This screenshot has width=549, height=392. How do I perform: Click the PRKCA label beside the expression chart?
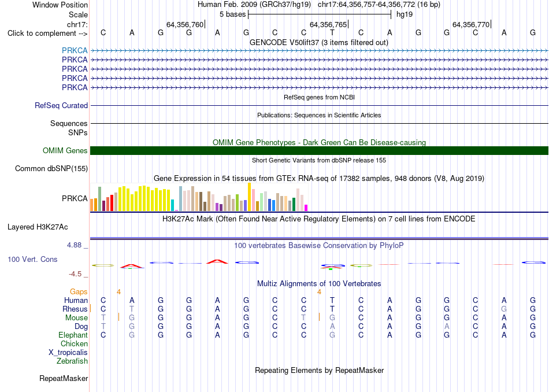click(x=75, y=198)
